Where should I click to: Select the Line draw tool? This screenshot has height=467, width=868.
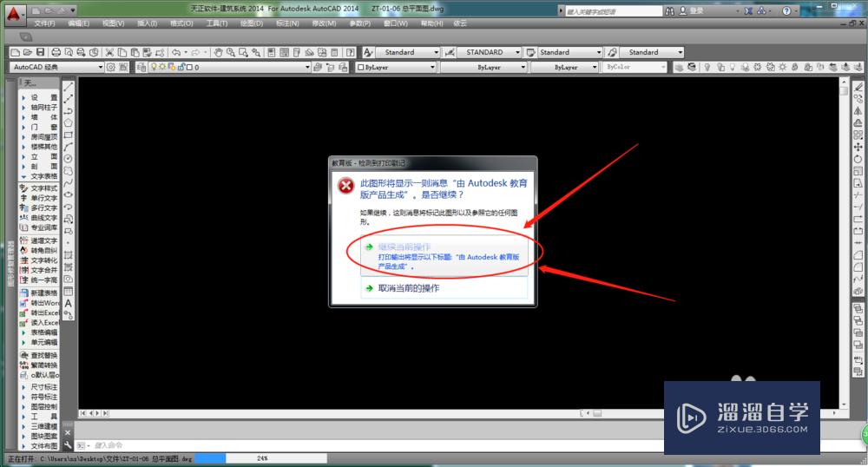point(68,87)
